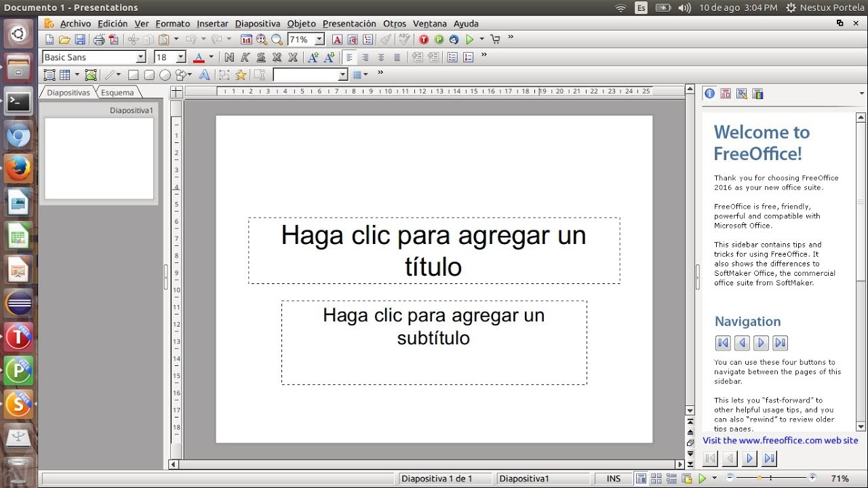Export to PDF using the PDF icon
Viewport: 868px width, 488px height.
coord(114,39)
